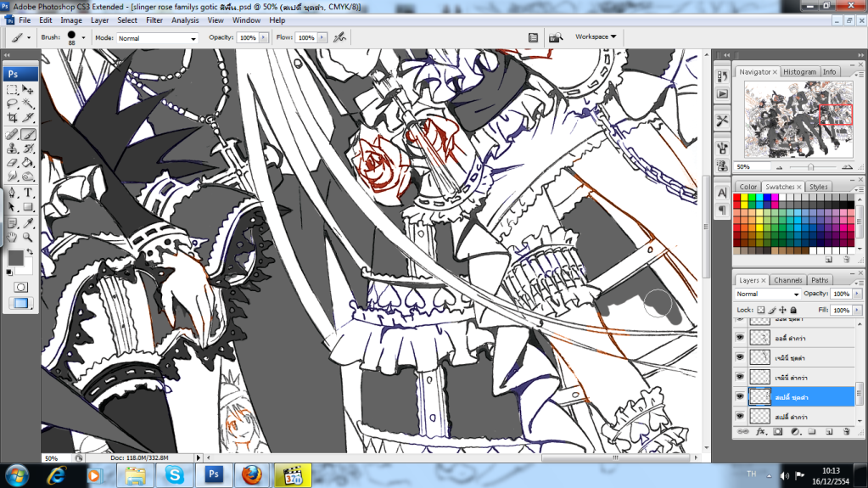The height and width of the screenshot is (488, 868).
Task: Select the Rectangular Marquee tool
Action: [12, 90]
